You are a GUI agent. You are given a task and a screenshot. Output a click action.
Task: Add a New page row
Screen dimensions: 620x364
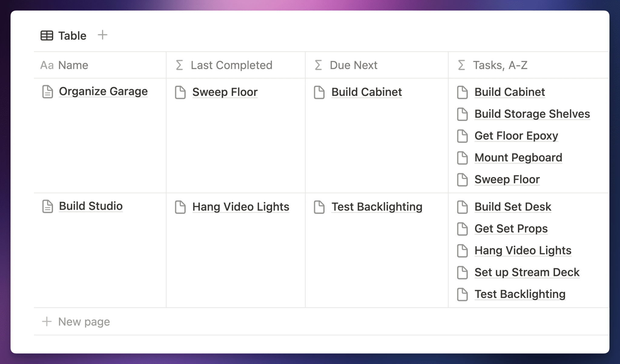coord(84,322)
